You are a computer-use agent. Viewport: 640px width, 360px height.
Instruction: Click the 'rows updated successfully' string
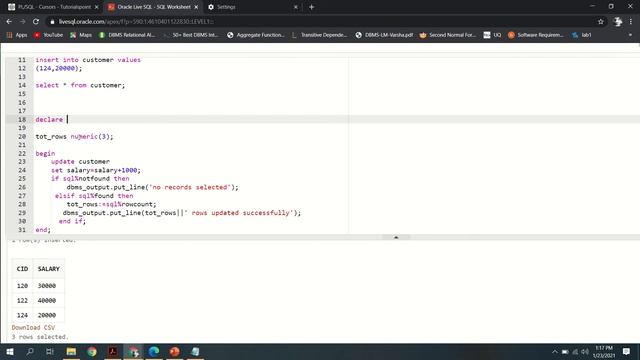239,213
